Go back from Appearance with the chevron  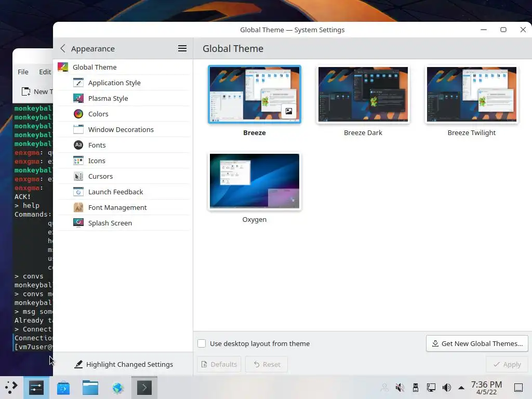63,48
